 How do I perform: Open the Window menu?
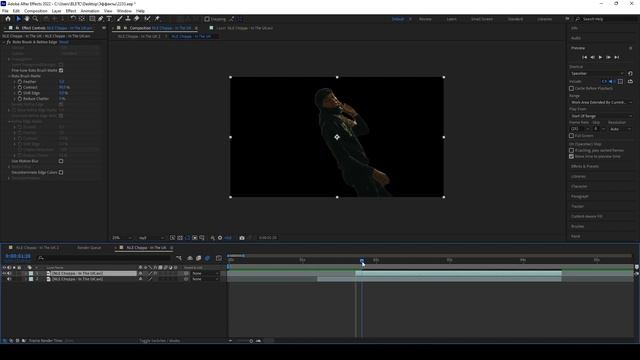124,11
